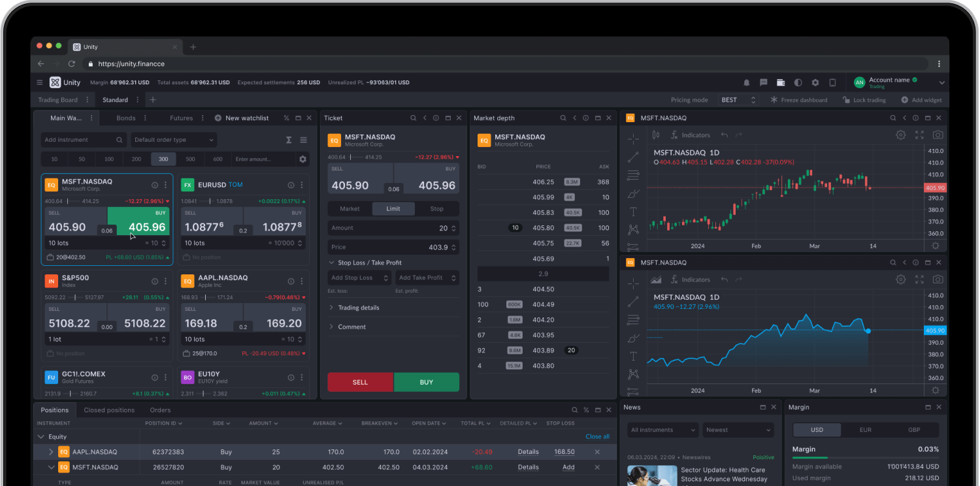Screen dimensions: 980x486
Task: Select the text tool on the upper chart
Action: click(633, 212)
